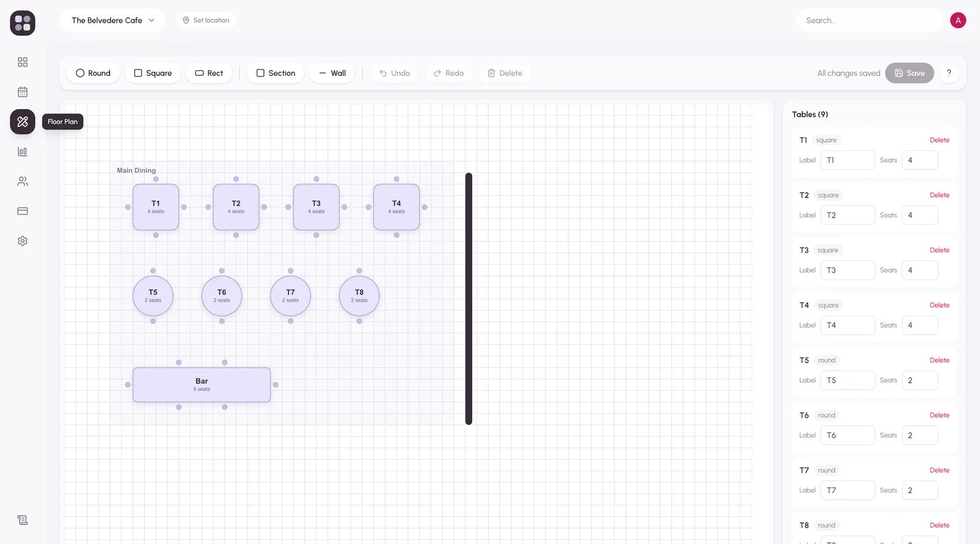Select table T1 on the canvas

[156, 207]
